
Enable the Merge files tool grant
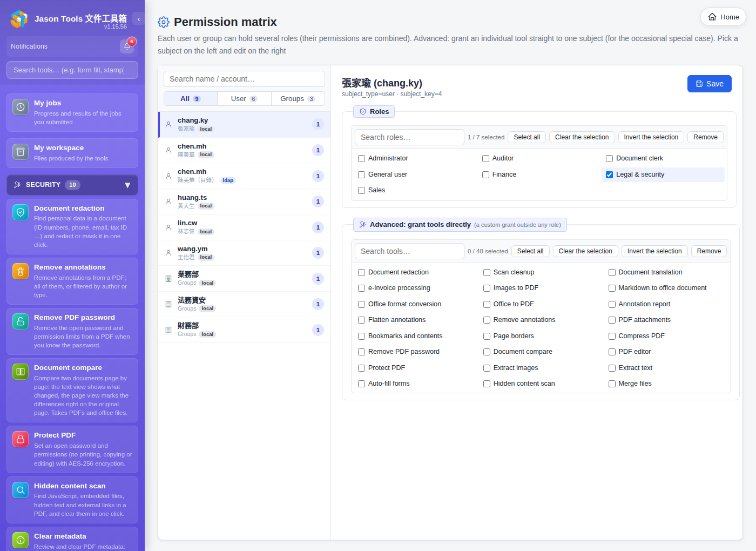click(612, 384)
